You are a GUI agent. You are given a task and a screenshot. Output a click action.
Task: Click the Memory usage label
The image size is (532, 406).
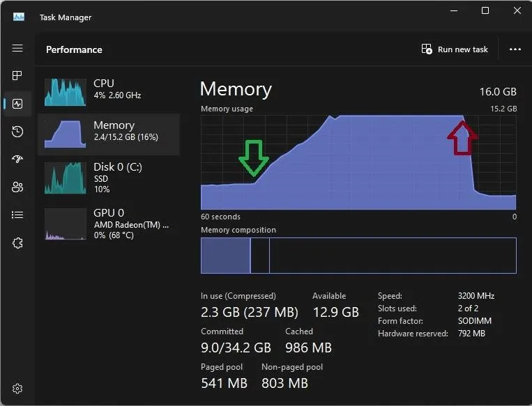coord(227,109)
